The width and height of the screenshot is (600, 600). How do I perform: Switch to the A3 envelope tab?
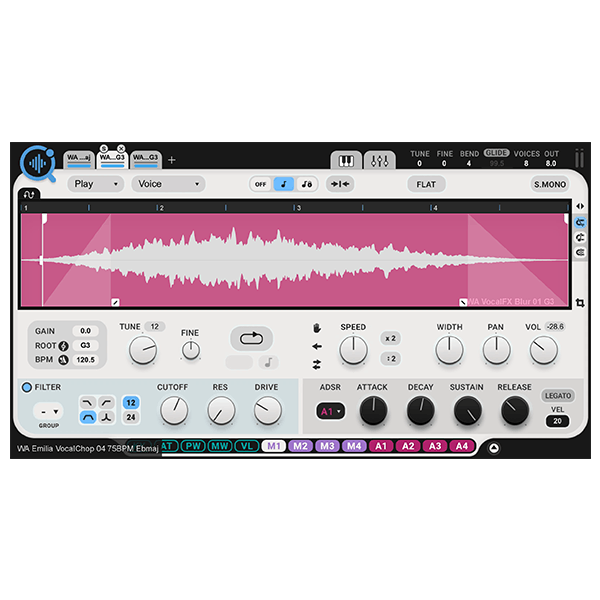(435, 446)
